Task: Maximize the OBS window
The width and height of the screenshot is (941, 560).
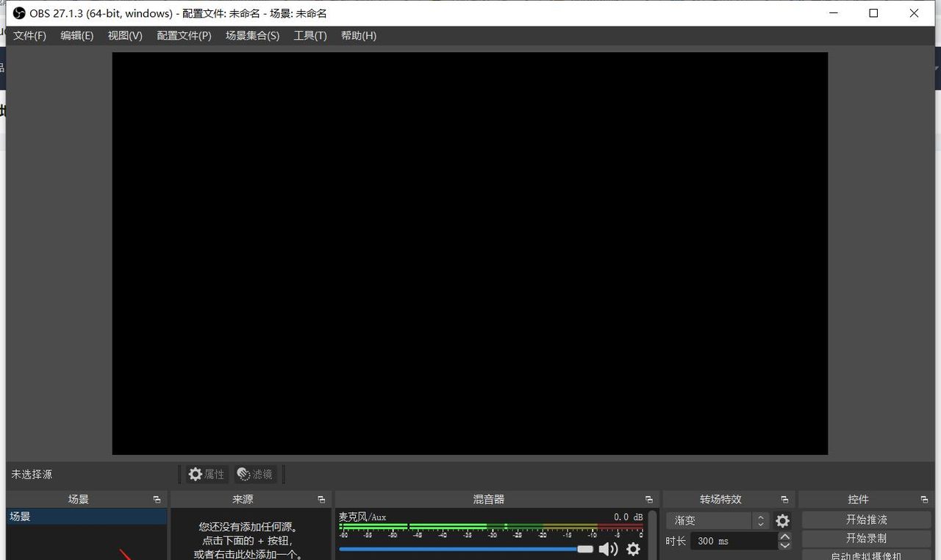Action: (x=873, y=13)
